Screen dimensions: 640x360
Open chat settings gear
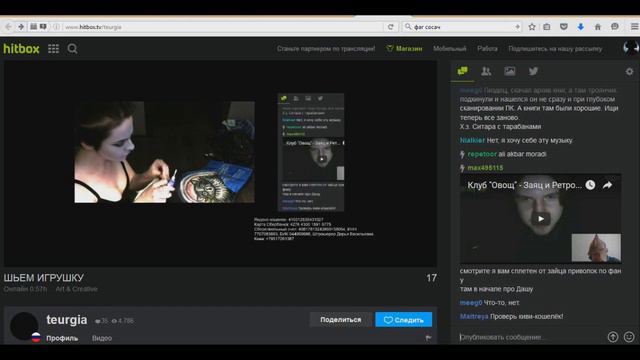(629, 71)
